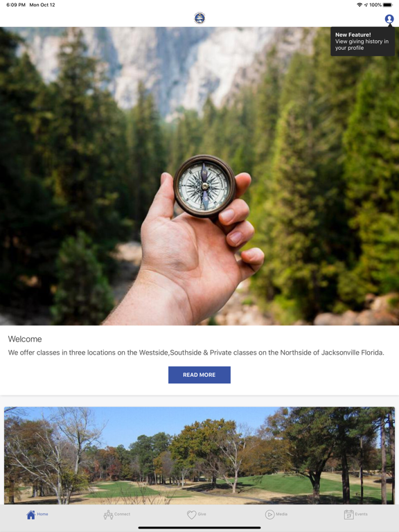399x532 pixels.
Task: Select the Media tab label
Action: (282, 515)
